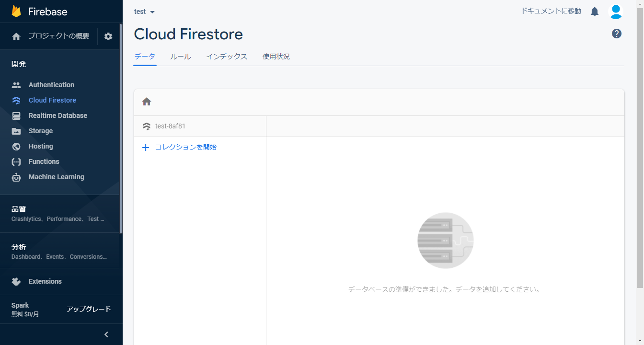Click the 開発 section header

[19, 64]
